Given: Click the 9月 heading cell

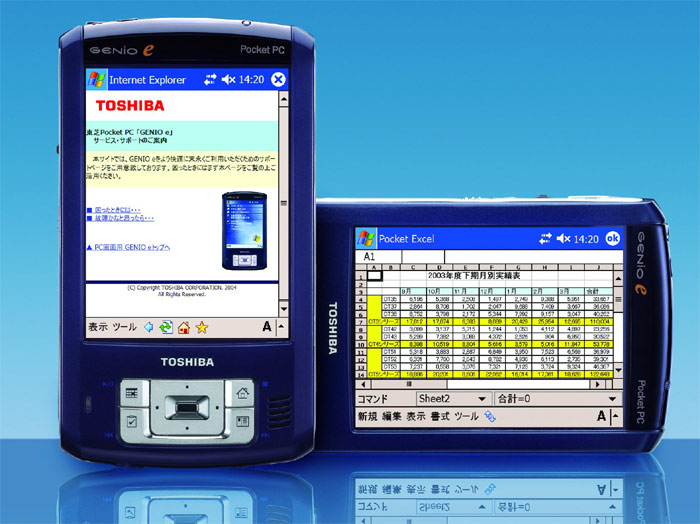Looking at the screenshot, I should [413, 291].
